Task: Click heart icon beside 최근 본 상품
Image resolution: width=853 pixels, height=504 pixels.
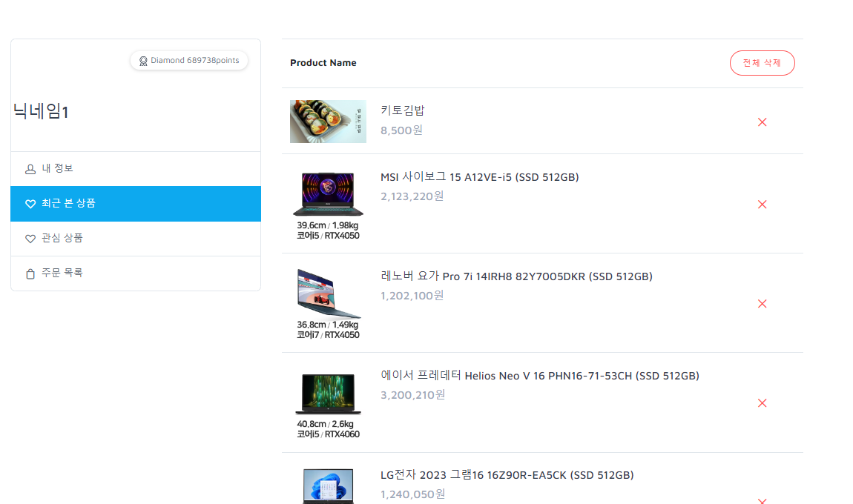Action: pyautogui.click(x=30, y=204)
